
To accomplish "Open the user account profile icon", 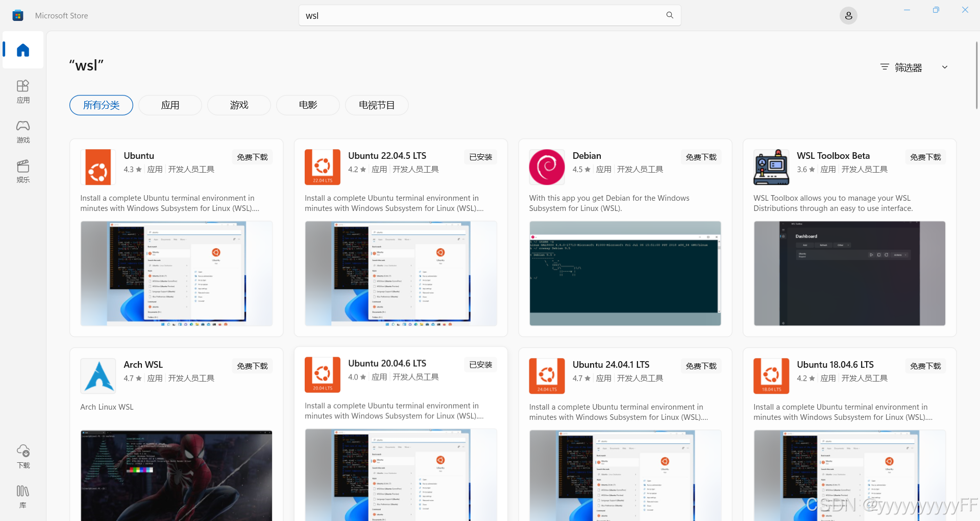I will (x=848, y=16).
